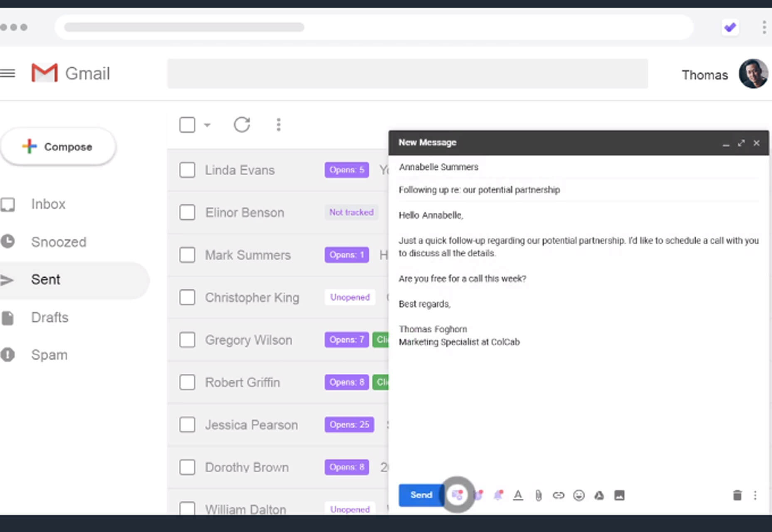This screenshot has height=532, width=772.
Task: Click the Opens: 1 badge for Mark Summers
Action: point(346,255)
